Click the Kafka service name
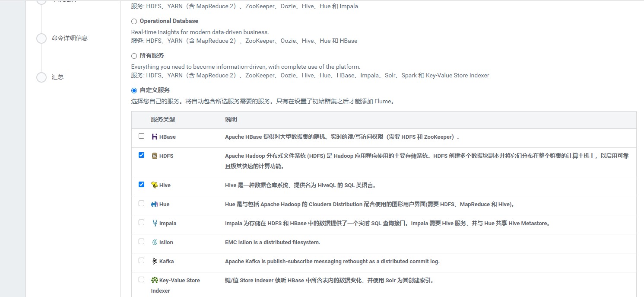Viewport: 644px width, 297px height. [167, 261]
